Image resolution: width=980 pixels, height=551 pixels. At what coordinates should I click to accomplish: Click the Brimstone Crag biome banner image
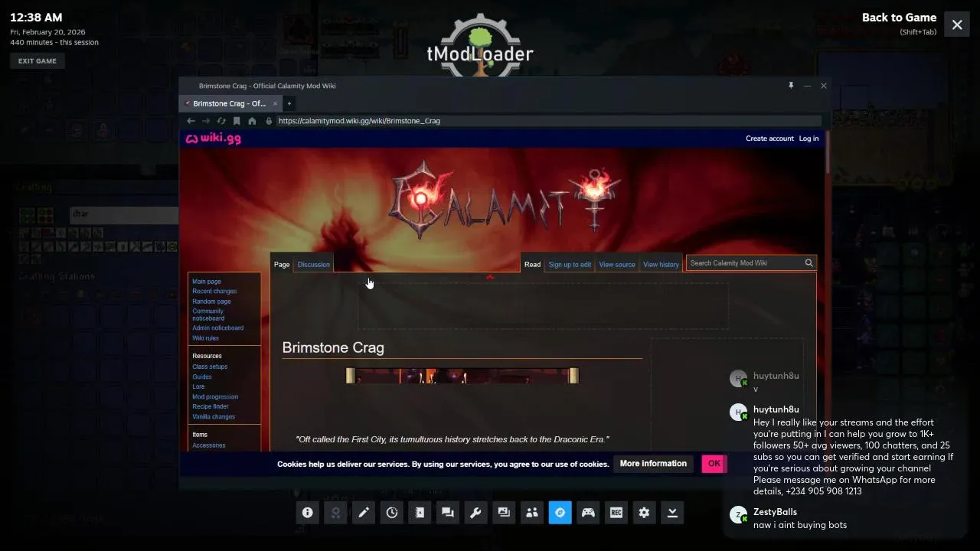click(x=462, y=376)
